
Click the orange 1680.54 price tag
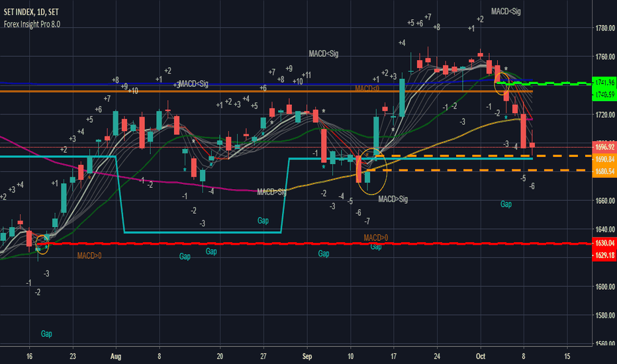point(604,171)
